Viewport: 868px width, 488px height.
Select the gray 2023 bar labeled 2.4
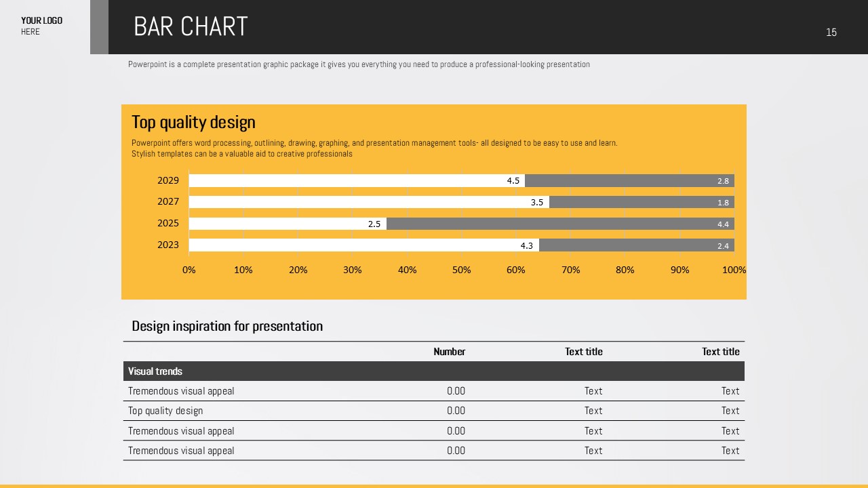636,245
